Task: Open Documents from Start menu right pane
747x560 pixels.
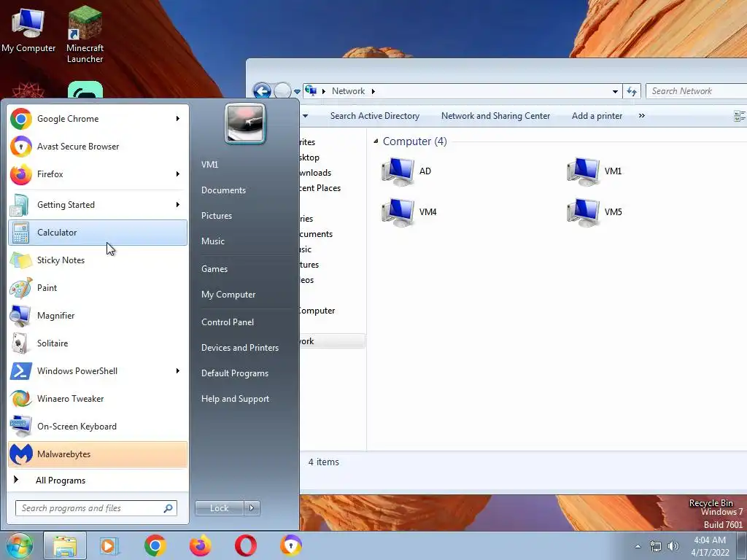Action: pyautogui.click(x=223, y=190)
